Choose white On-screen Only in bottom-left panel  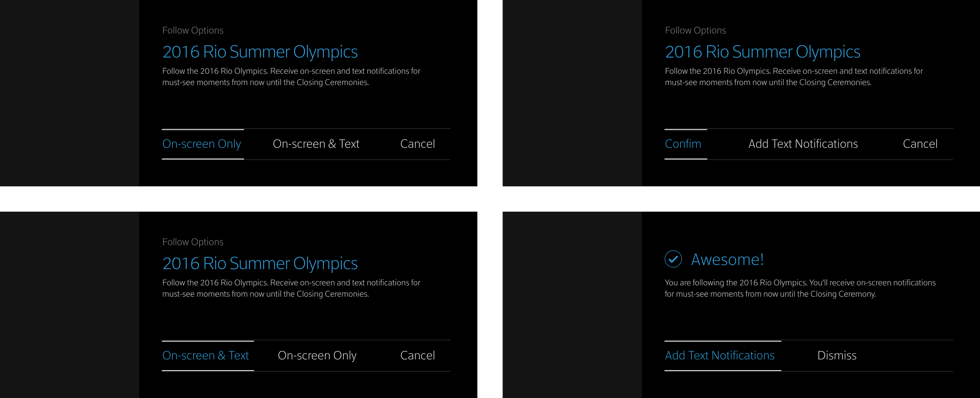click(x=317, y=355)
